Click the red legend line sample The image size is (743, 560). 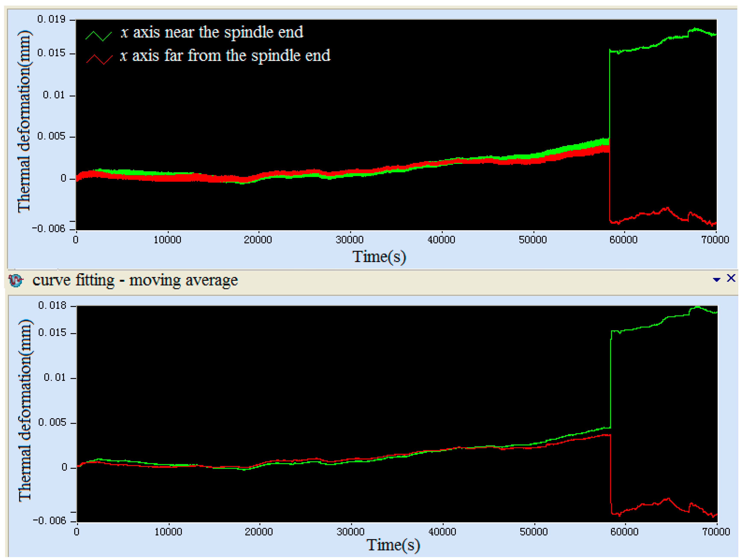click(99, 59)
